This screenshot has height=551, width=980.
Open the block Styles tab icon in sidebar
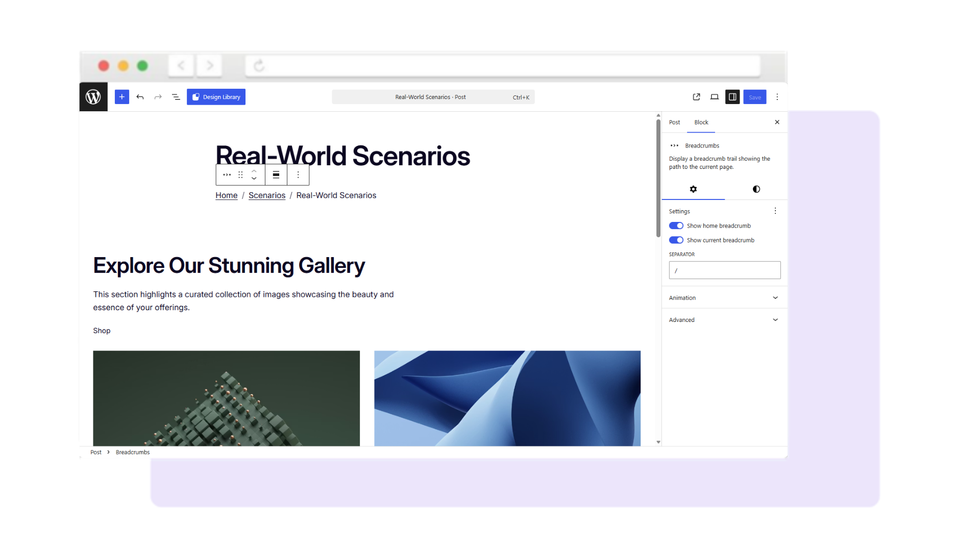click(x=755, y=189)
